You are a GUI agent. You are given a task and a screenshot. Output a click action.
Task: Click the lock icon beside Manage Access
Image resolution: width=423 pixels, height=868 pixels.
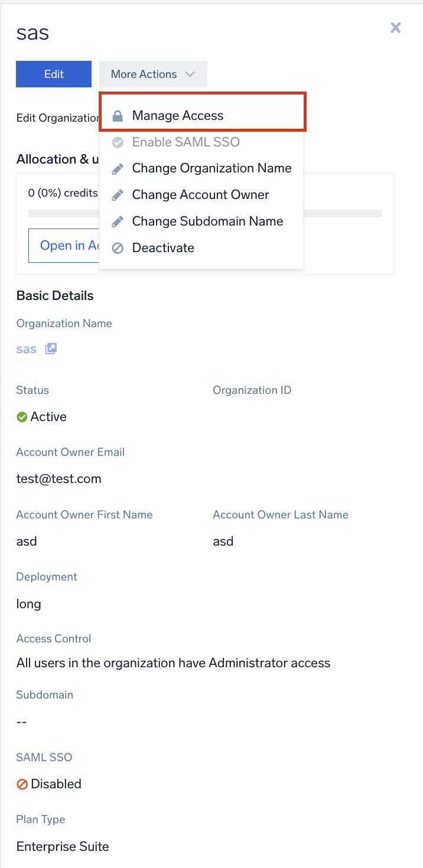coord(116,116)
